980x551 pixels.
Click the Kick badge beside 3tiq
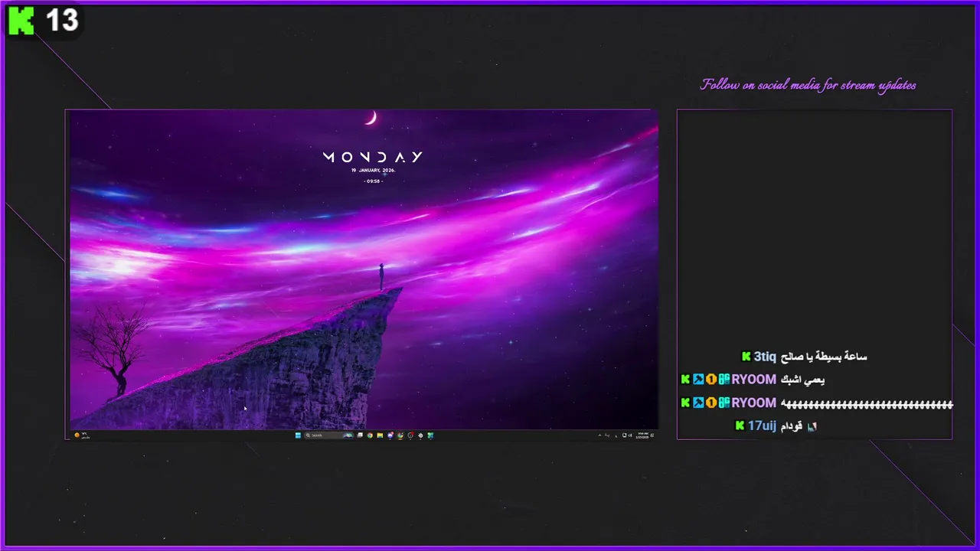tap(746, 357)
